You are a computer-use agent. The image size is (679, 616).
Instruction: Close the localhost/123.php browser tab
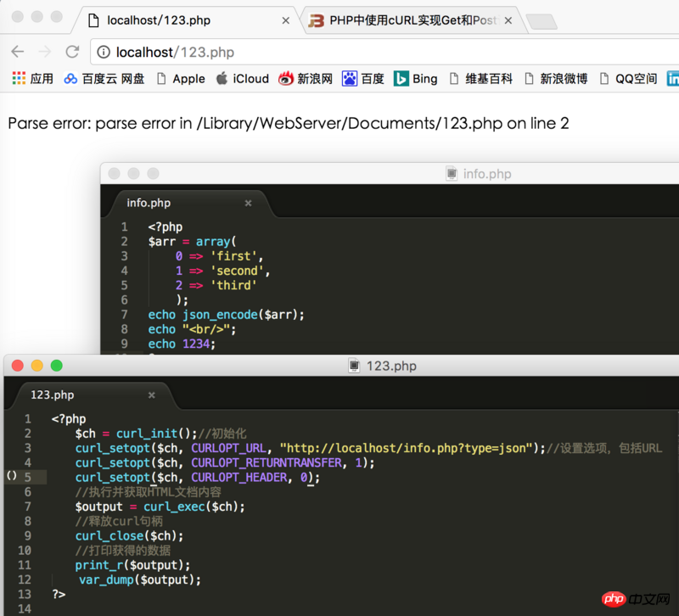pos(285,20)
